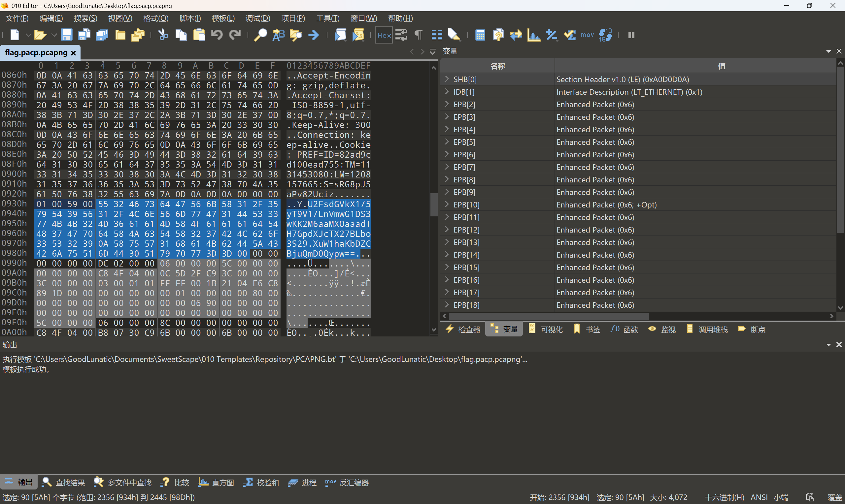This screenshot has height=504, width=845.
Task: Expand EPB[10] packet with options
Action: tap(447, 205)
